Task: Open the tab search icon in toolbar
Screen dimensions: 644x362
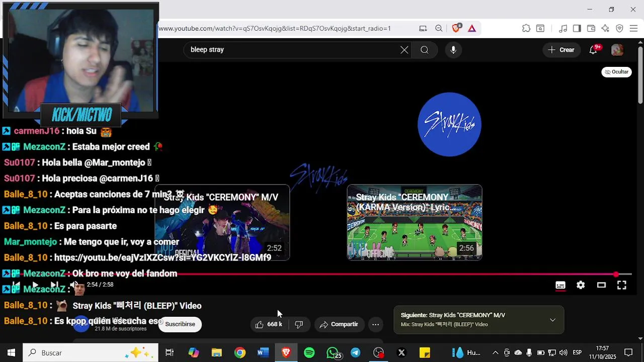Action: click(x=540, y=29)
